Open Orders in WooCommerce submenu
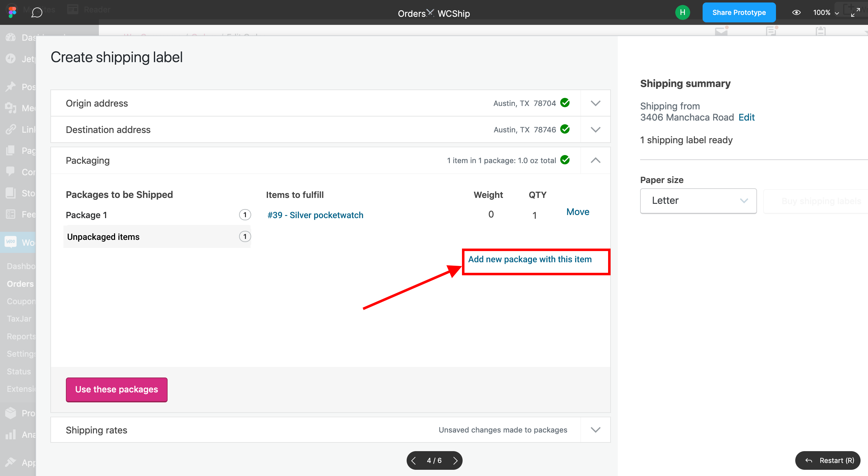 pyautogui.click(x=20, y=284)
